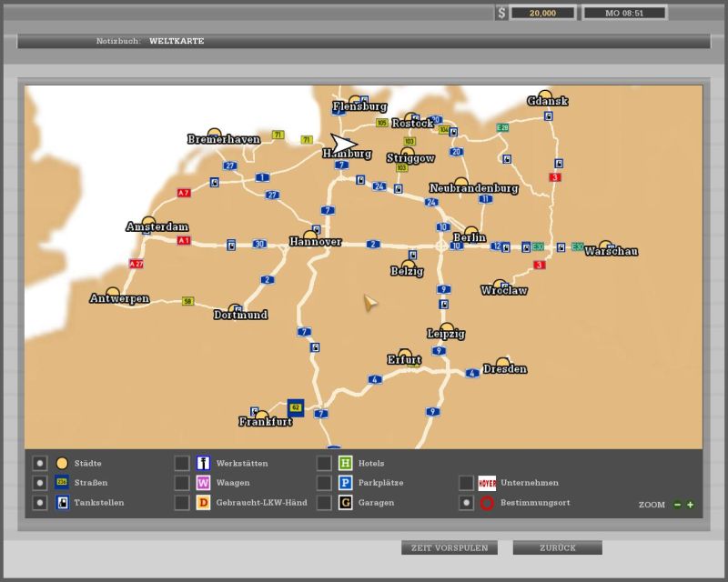Click the Berlin city marker on map

(470, 232)
